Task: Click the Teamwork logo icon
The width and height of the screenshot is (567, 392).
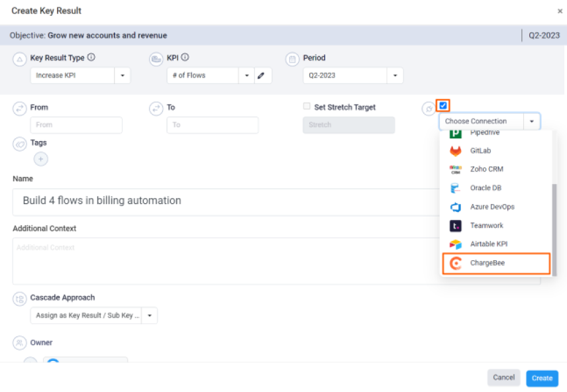Action: (x=456, y=226)
